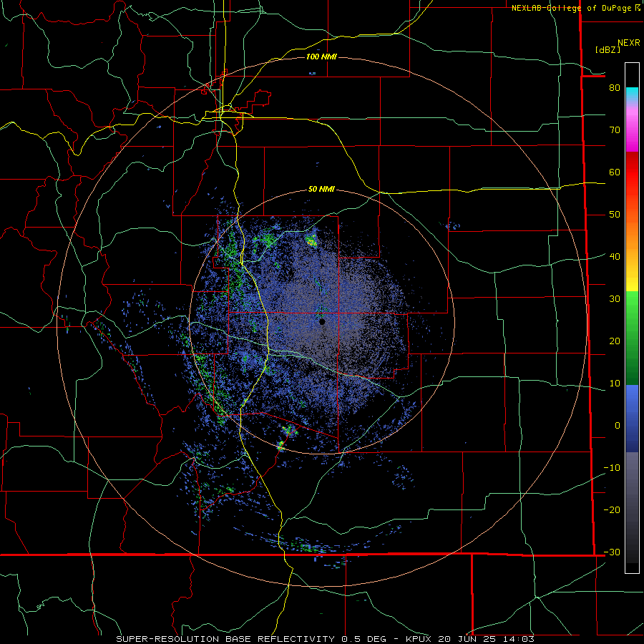
Task: Pick the orange segment of the color bar
Action: (632, 234)
